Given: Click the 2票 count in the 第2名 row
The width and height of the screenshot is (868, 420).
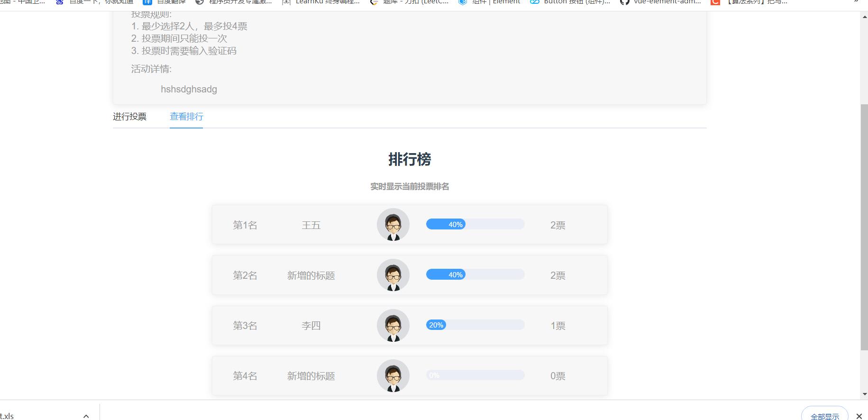Looking at the screenshot, I should click(558, 275).
